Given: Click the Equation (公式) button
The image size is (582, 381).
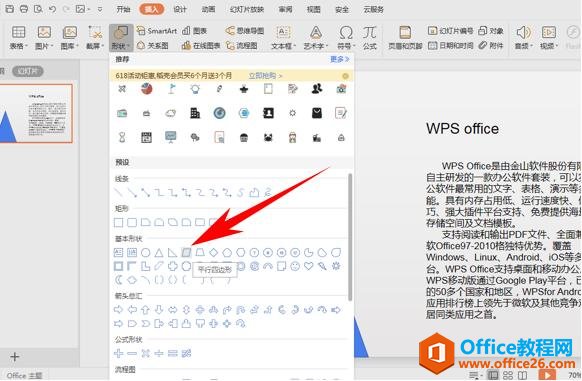Looking at the screenshot, I should 369,38.
